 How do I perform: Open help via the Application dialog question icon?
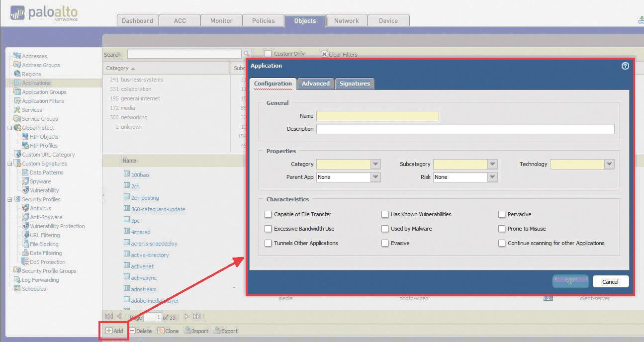pyautogui.click(x=625, y=66)
